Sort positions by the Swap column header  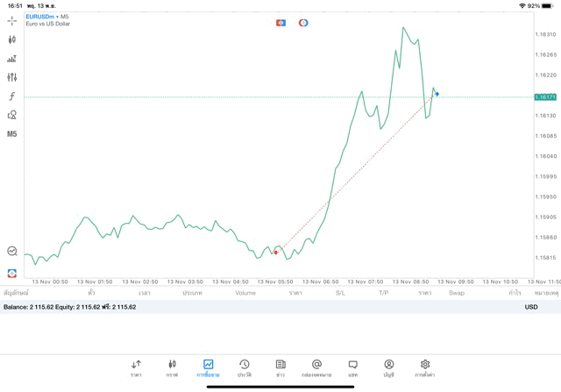coord(457,293)
